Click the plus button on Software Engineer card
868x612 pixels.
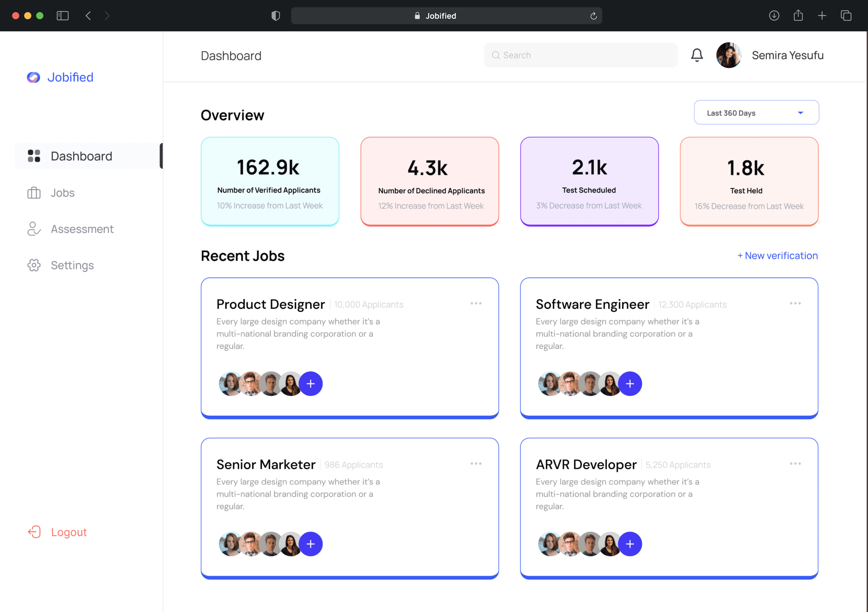click(x=630, y=383)
